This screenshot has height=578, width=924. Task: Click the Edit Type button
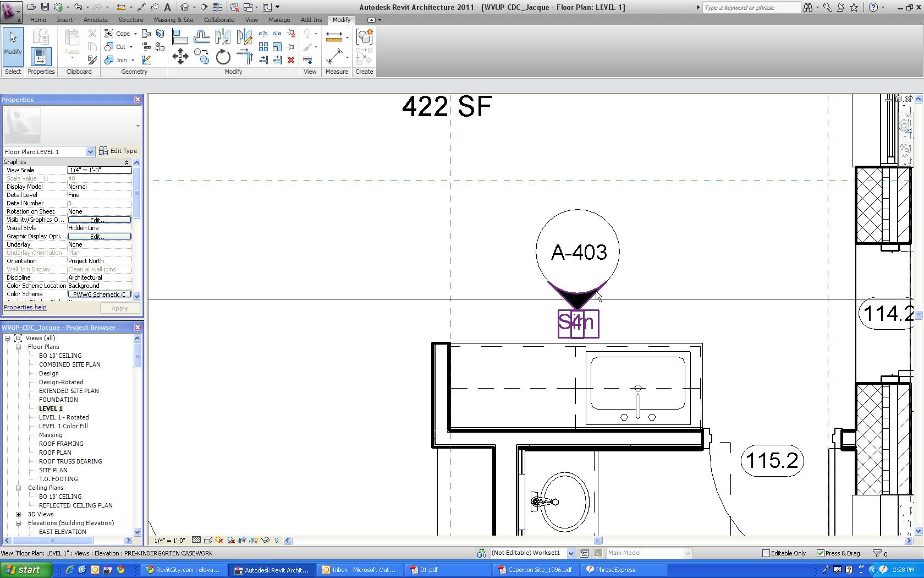click(118, 151)
